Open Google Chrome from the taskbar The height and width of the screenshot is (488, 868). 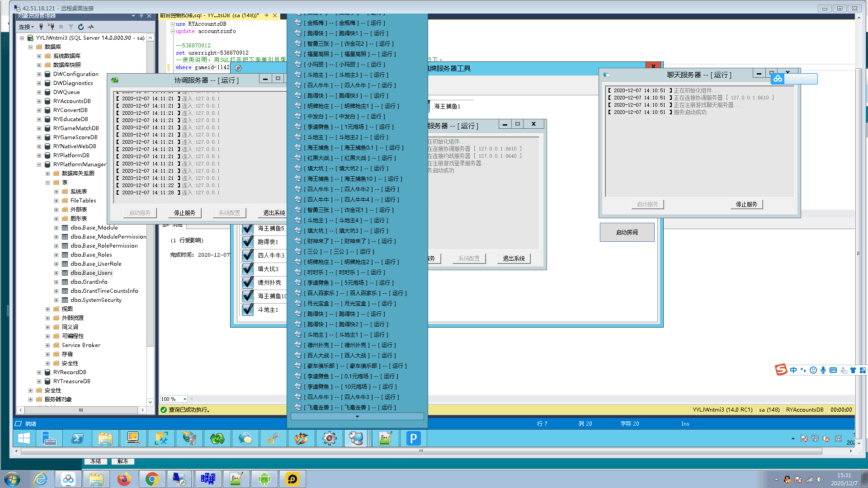coord(152,479)
